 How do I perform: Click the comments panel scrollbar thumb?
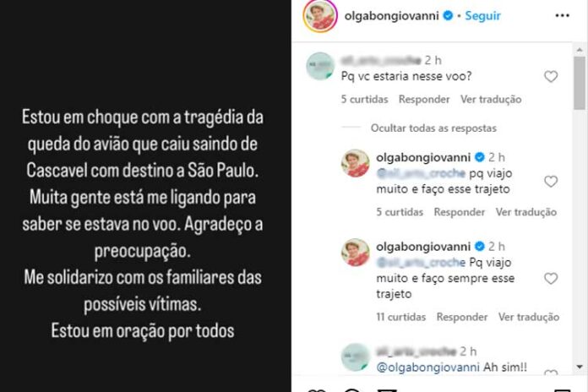[x=580, y=83]
